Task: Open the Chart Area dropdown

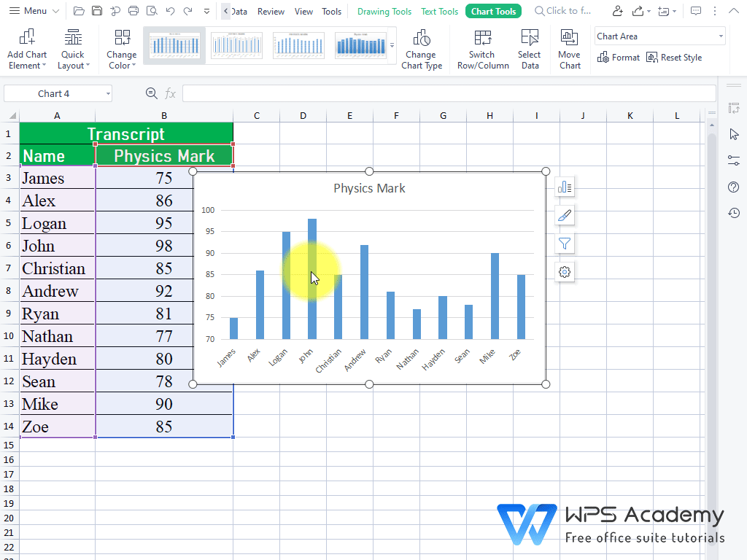Action: pos(660,35)
